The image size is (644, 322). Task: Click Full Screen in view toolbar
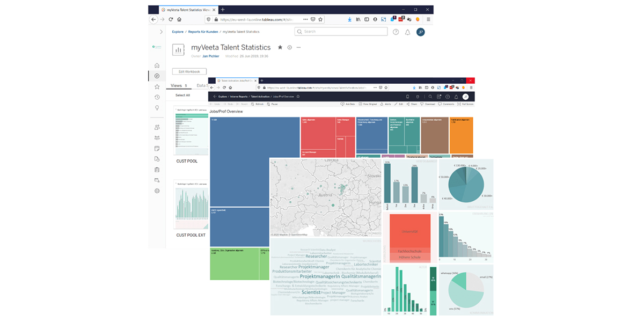(x=465, y=104)
